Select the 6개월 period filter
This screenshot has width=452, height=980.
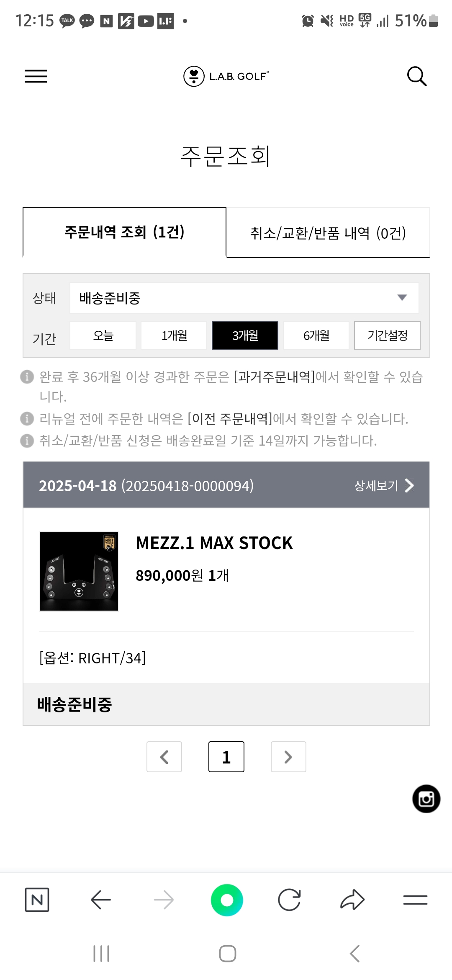click(316, 335)
